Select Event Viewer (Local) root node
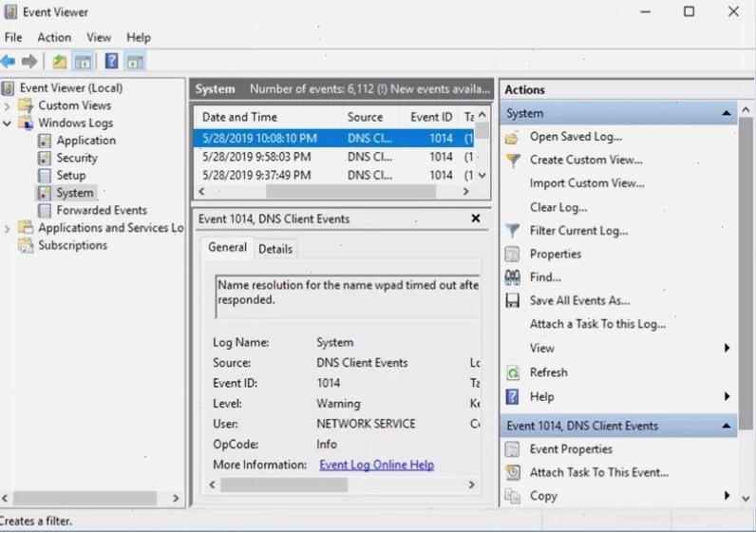The height and width of the screenshot is (533, 756). click(71, 88)
